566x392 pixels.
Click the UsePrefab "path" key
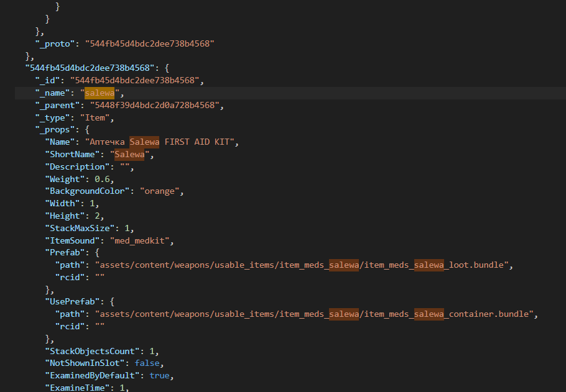[x=70, y=314]
